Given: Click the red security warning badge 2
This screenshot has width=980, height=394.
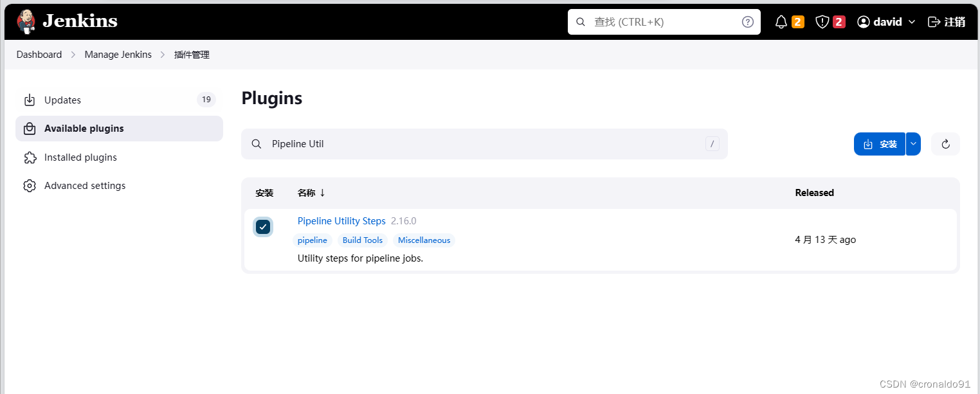Looking at the screenshot, I should click(839, 22).
